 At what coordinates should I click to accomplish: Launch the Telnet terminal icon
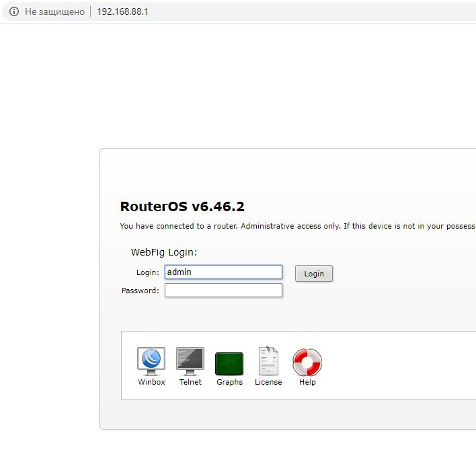click(190, 361)
